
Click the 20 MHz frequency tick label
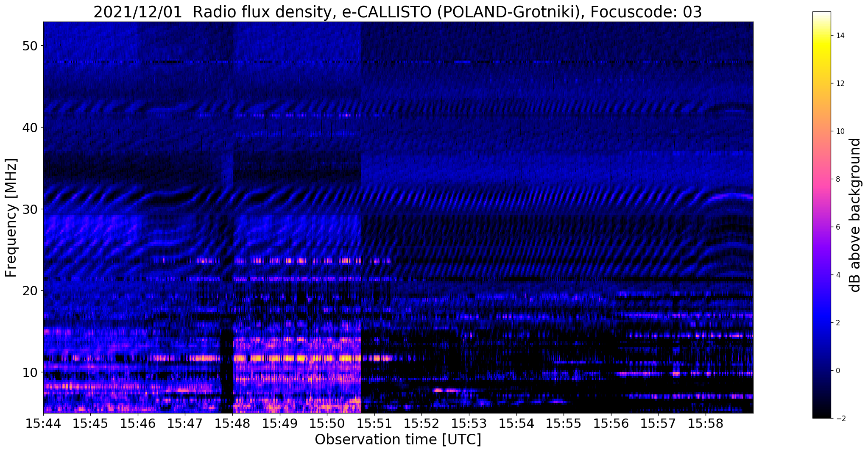coord(29,291)
